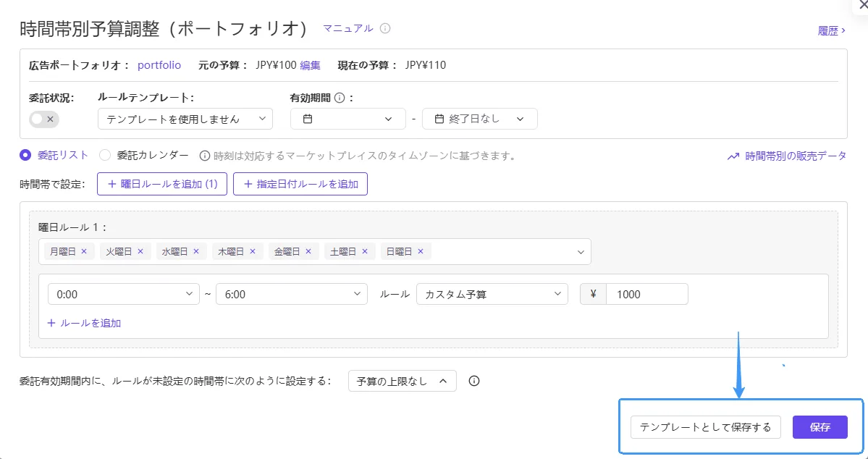This screenshot has height=459, width=868.
Task: Open the マニュアル link
Action: (x=348, y=28)
